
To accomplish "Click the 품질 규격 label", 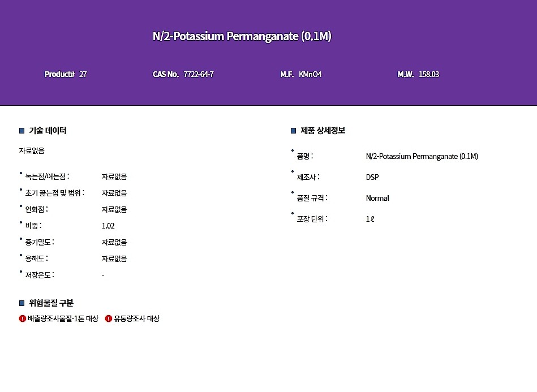I will [312, 198].
